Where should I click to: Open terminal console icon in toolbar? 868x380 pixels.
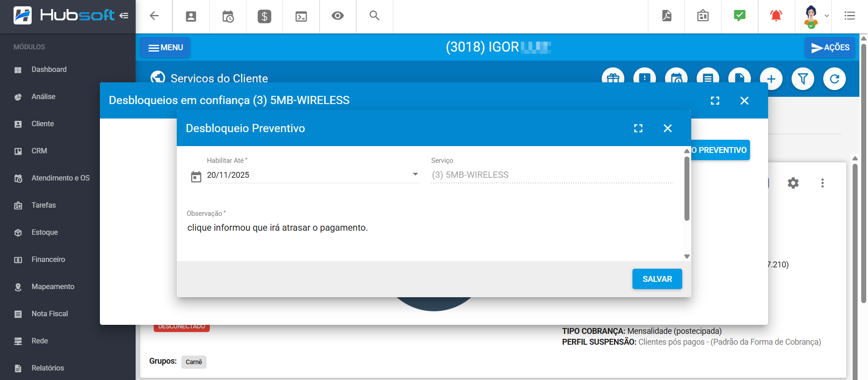click(x=301, y=17)
